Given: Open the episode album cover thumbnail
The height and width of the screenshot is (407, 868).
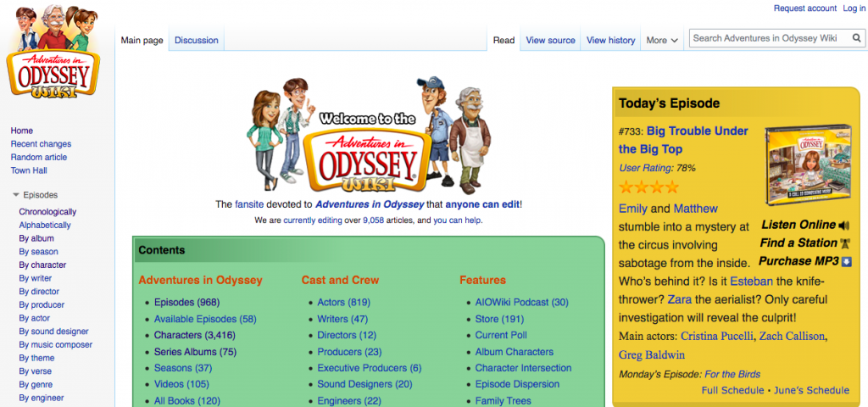Looking at the screenshot, I should pyautogui.click(x=810, y=165).
